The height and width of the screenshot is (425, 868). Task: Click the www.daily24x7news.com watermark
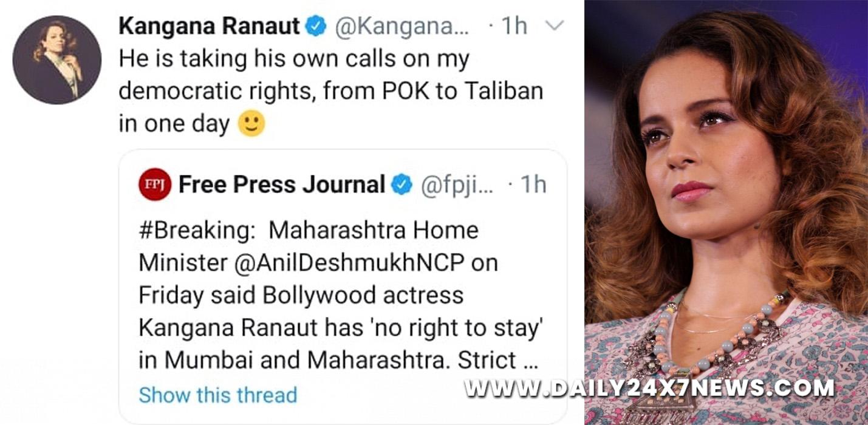(x=650, y=387)
